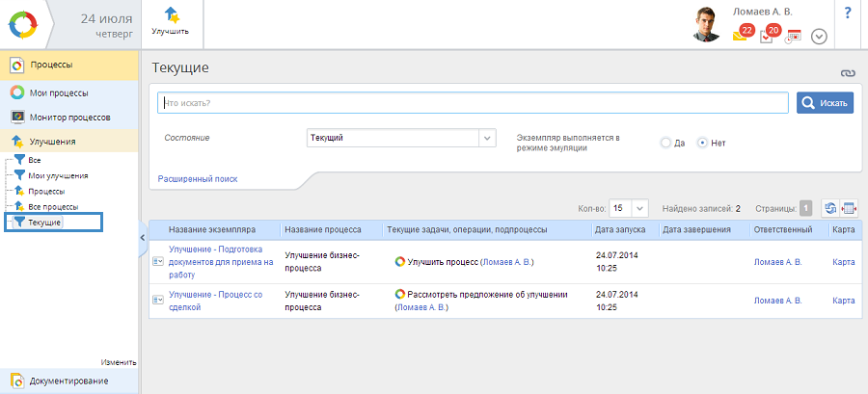Select the Да radio button
Viewport: 868px width, 394px height.
[x=665, y=143]
